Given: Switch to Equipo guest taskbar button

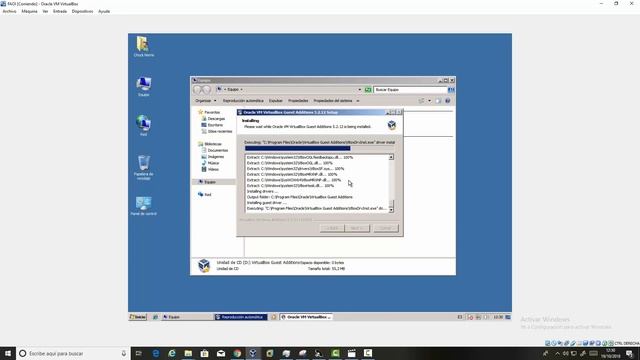Looking at the screenshot, I should (186, 317).
